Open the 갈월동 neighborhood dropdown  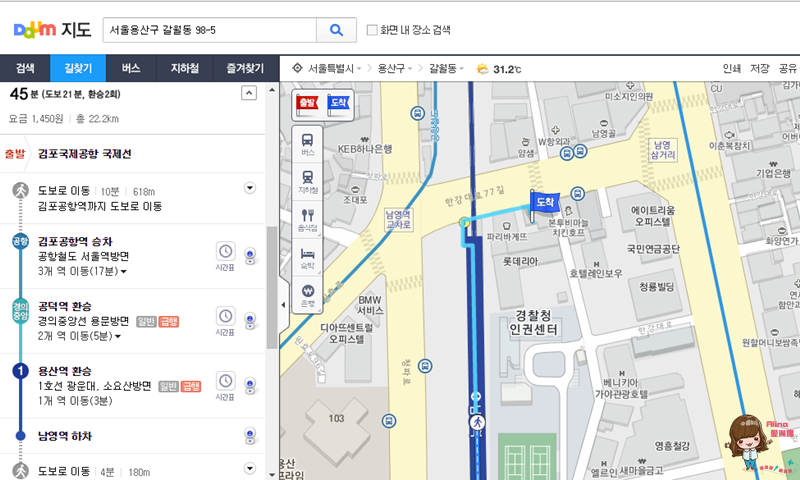pos(445,68)
